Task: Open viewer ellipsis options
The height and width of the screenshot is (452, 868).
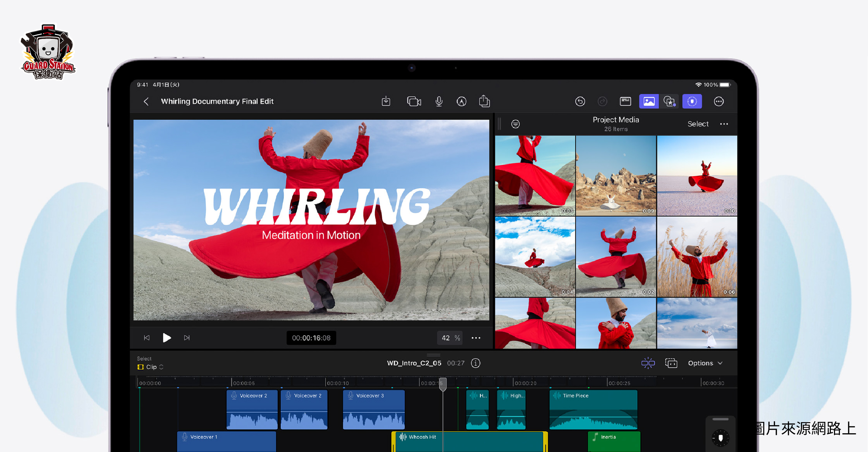Action: (476, 338)
